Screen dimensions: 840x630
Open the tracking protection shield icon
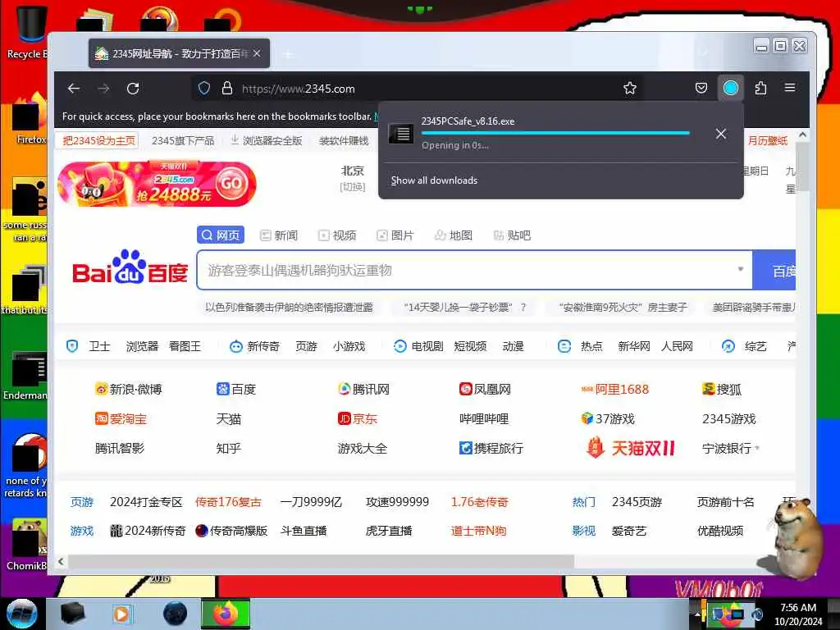coord(204,89)
